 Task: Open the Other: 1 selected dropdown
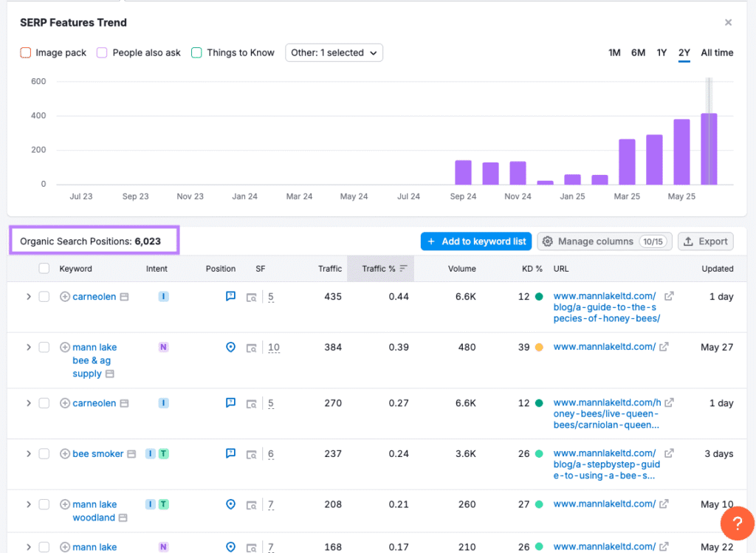pyautogui.click(x=334, y=52)
